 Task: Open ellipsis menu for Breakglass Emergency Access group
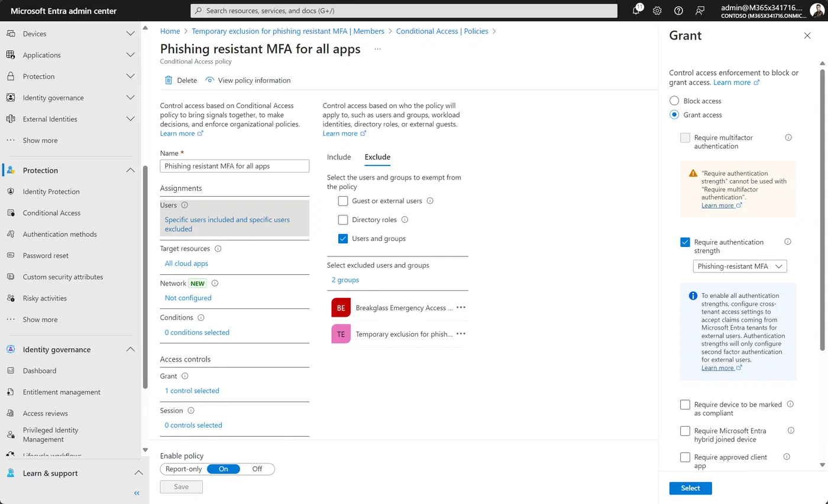tap(461, 308)
